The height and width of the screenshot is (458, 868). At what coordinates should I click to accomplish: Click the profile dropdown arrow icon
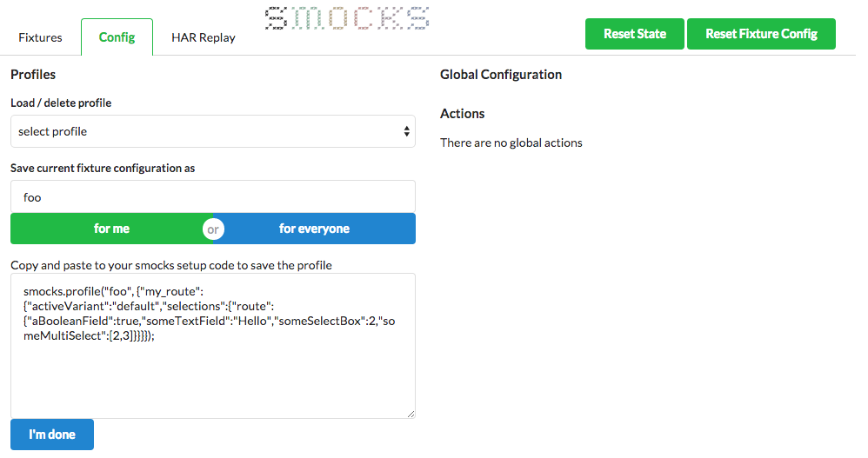(x=406, y=132)
